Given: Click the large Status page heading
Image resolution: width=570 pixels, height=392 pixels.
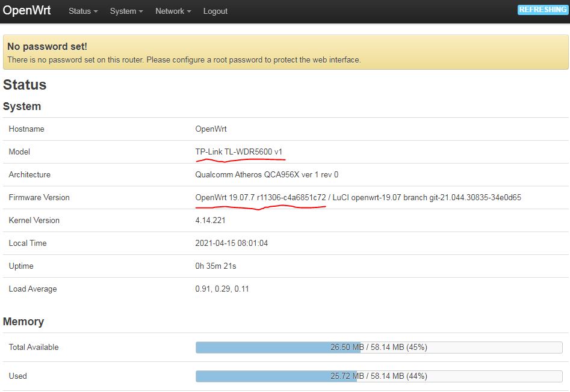Looking at the screenshot, I should [25, 85].
